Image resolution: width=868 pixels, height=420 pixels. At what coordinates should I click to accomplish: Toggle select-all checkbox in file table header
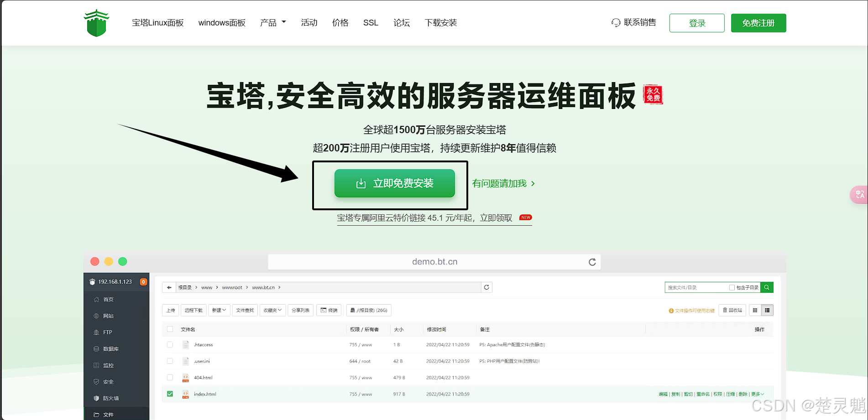coord(170,329)
